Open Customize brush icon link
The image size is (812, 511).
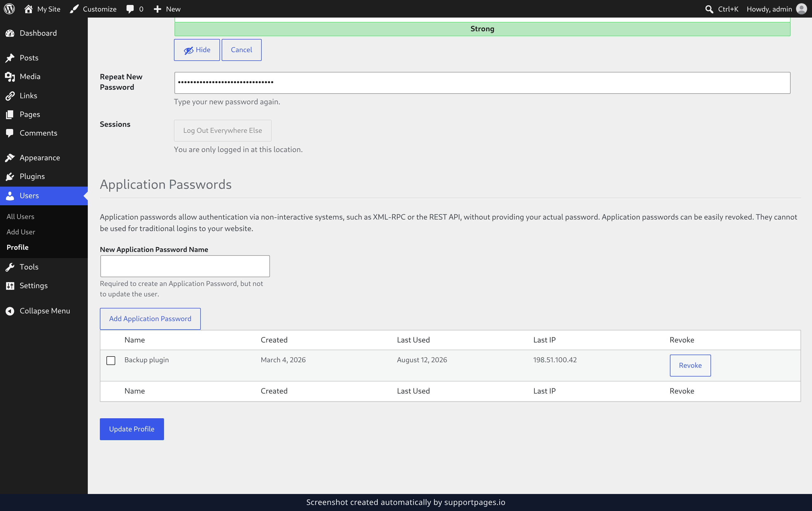(x=74, y=9)
